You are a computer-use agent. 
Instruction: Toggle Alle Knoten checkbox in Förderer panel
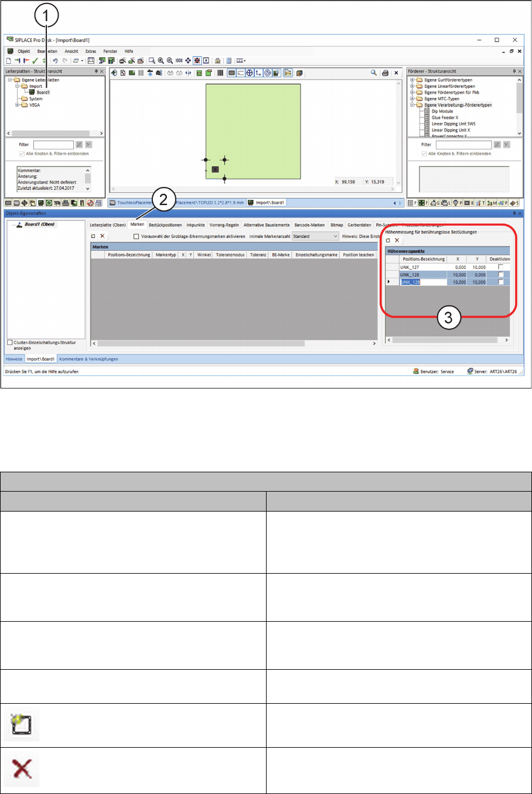[424, 154]
